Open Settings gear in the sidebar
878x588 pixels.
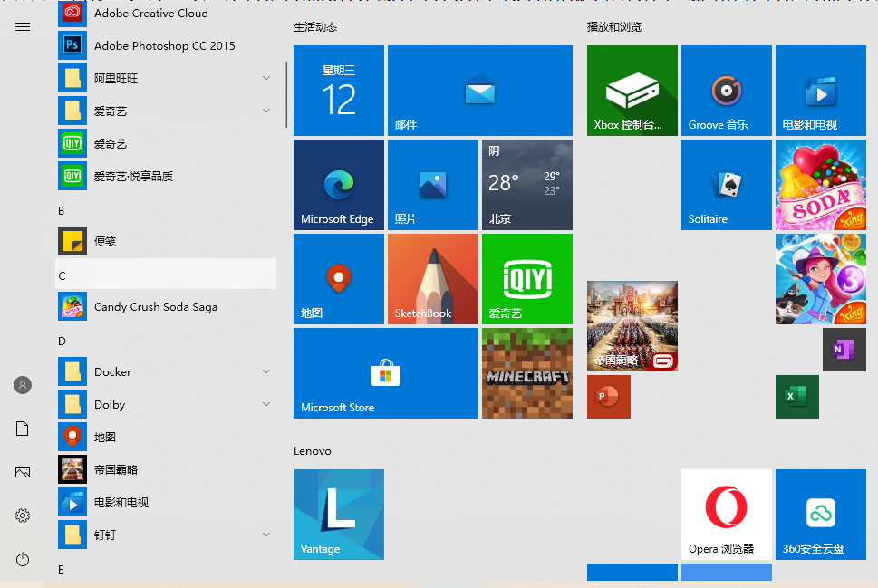(23, 516)
